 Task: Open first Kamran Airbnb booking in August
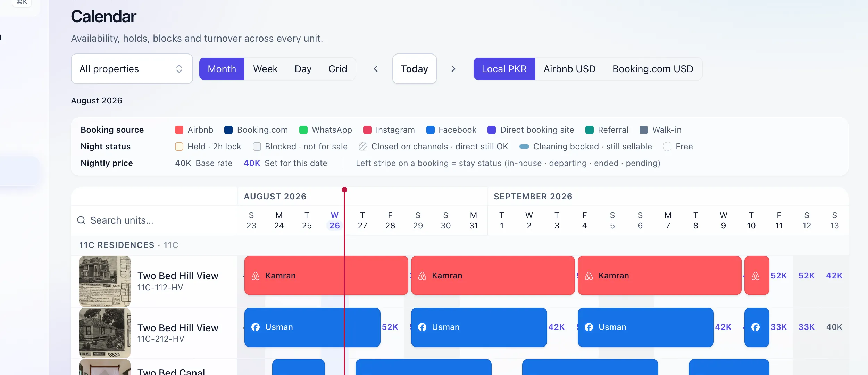click(326, 275)
